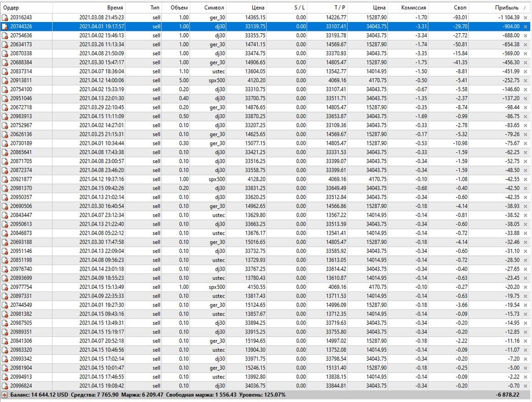
Task: Close order 20754636 with its X
Action: [x=526, y=36]
